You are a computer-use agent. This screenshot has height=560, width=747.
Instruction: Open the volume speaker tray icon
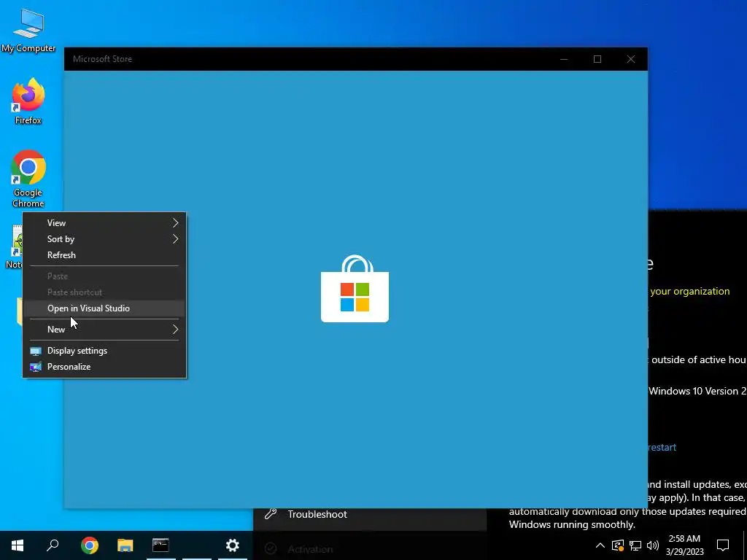point(653,545)
